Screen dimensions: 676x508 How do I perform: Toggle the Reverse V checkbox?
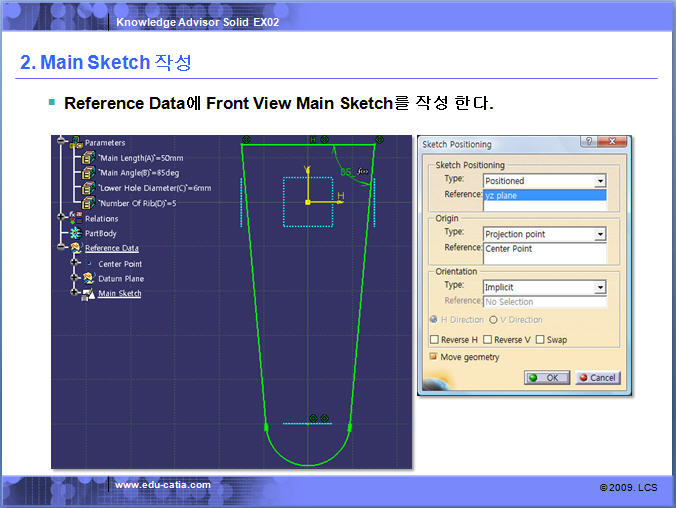pyautogui.click(x=487, y=340)
